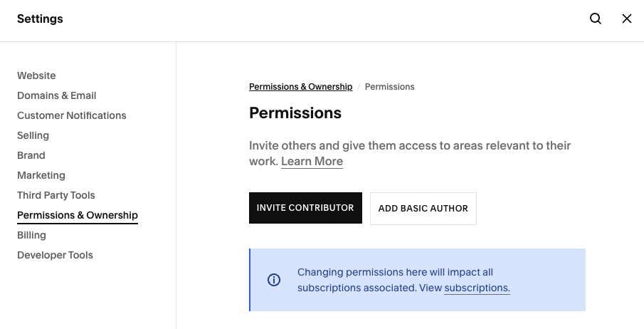Close the Settings panel
Viewport: 644px width, 329px height.
[x=627, y=19]
